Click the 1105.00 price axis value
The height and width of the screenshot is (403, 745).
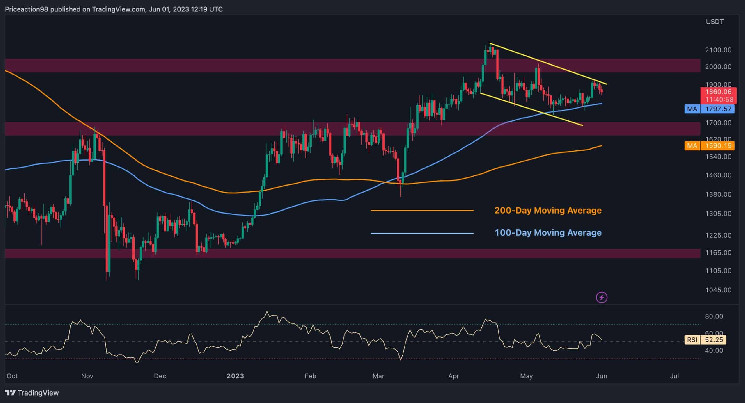pyautogui.click(x=718, y=271)
